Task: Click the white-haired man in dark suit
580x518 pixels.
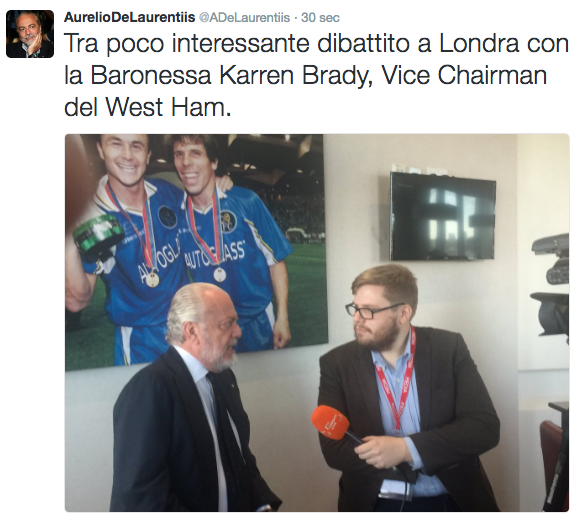Action: pyautogui.click(x=189, y=400)
